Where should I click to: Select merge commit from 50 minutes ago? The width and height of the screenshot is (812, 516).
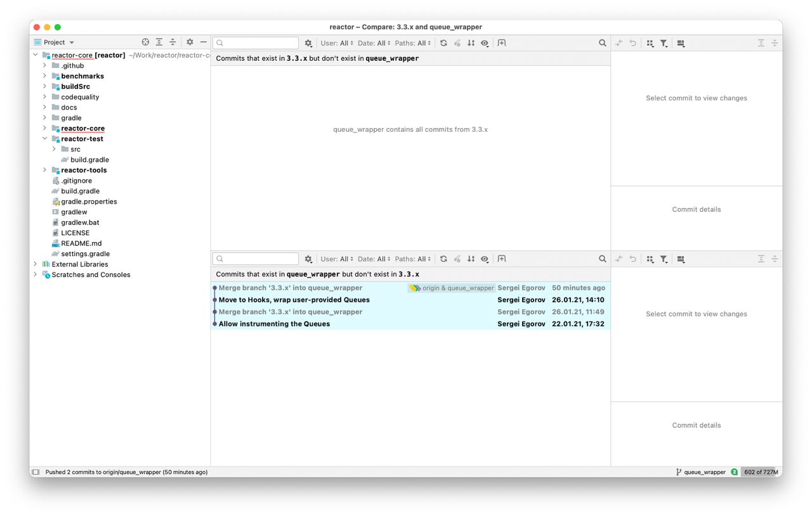pyautogui.click(x=410, y=288)
